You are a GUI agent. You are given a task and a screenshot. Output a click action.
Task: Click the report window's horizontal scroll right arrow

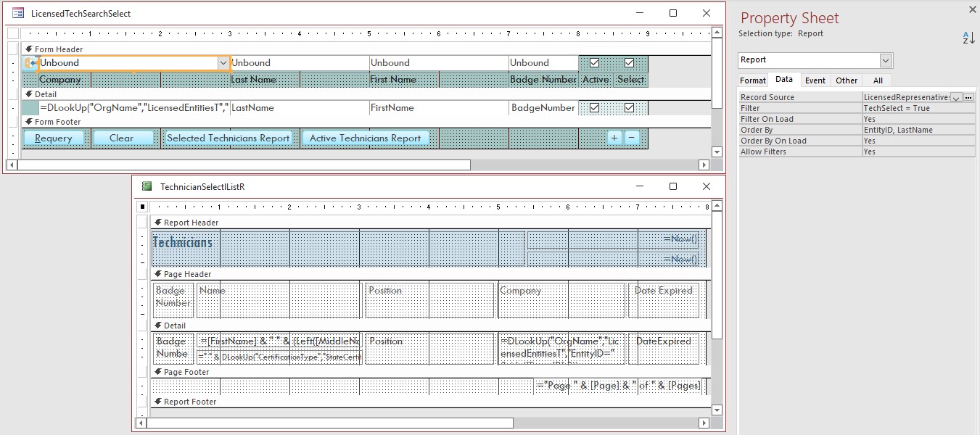704,423
